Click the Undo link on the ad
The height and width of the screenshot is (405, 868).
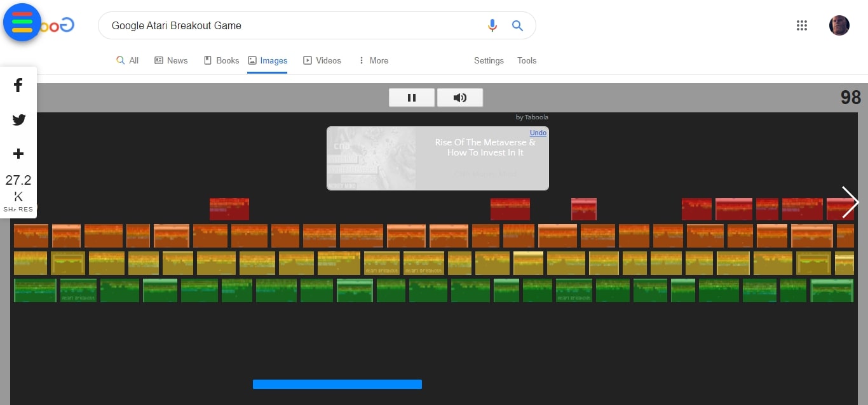pyautogui.click(x=538, y=133)
